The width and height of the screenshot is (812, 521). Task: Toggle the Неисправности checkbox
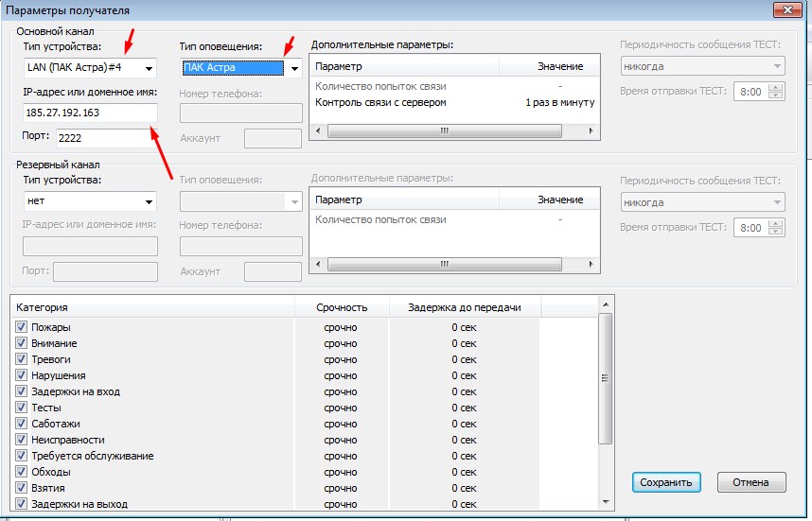click(21, 440)
